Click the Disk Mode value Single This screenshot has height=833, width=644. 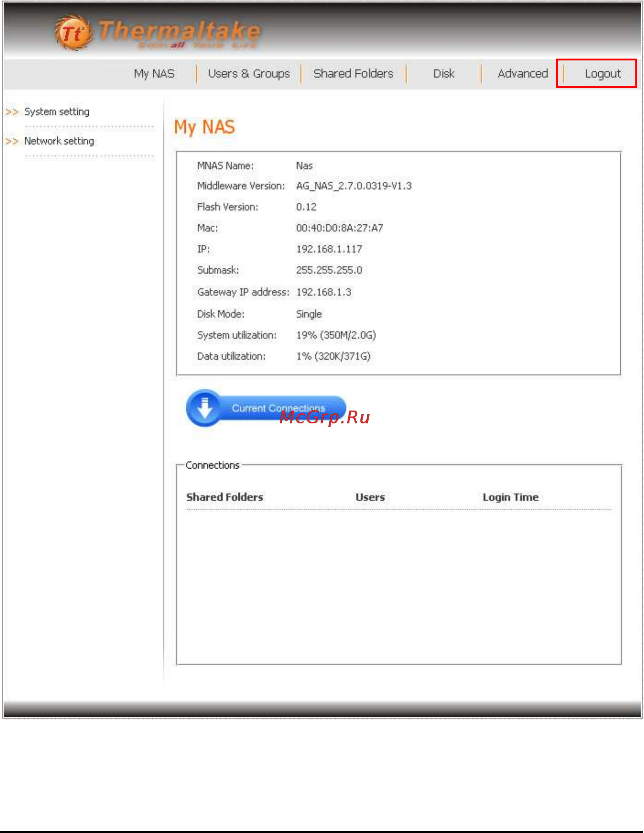coord(309,314)
